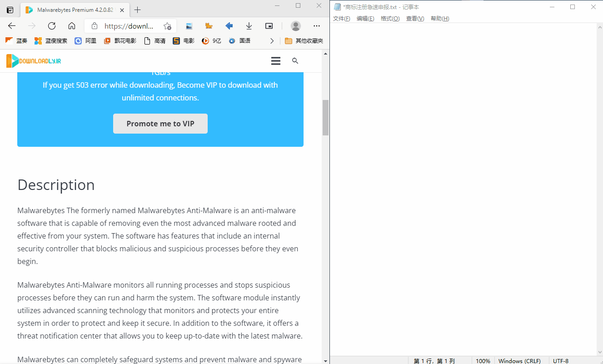Click the 100% zoom status in Notepad
603x364 pixels.
point(483,361)
